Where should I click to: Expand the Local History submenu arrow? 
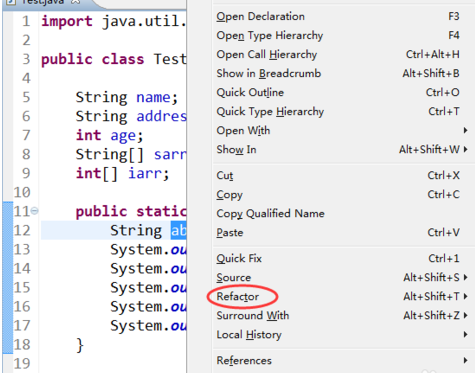[x=465, y=334]
